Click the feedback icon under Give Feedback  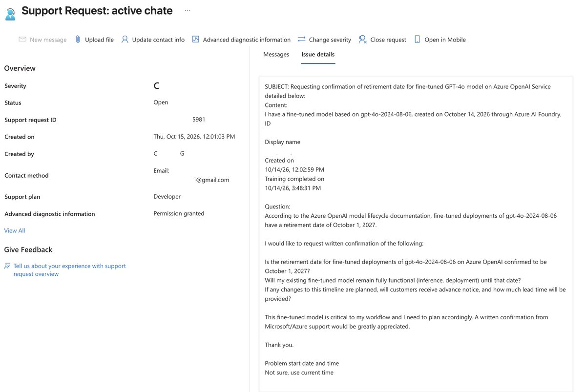7,266
